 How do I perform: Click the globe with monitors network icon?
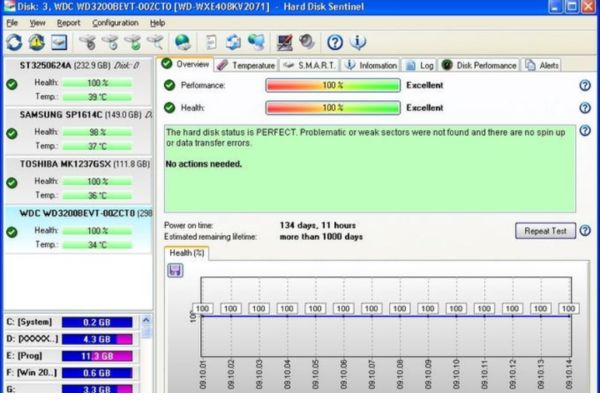[256, 42]
